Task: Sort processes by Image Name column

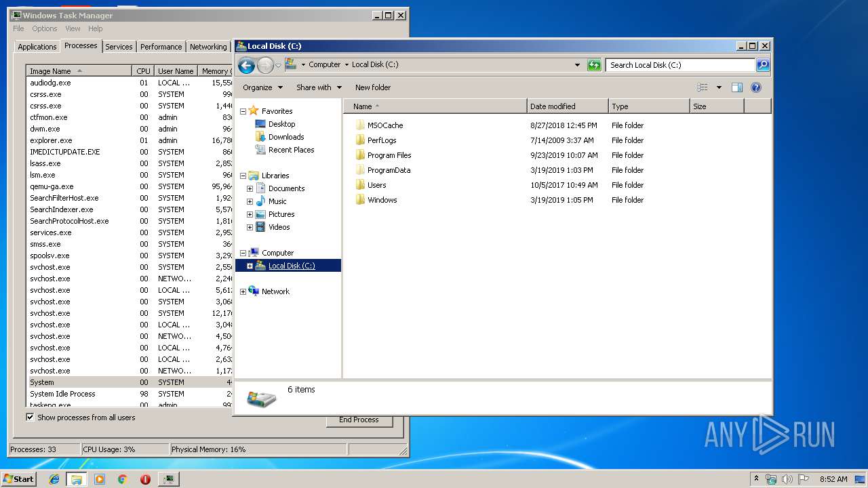Action: point(79,71)
